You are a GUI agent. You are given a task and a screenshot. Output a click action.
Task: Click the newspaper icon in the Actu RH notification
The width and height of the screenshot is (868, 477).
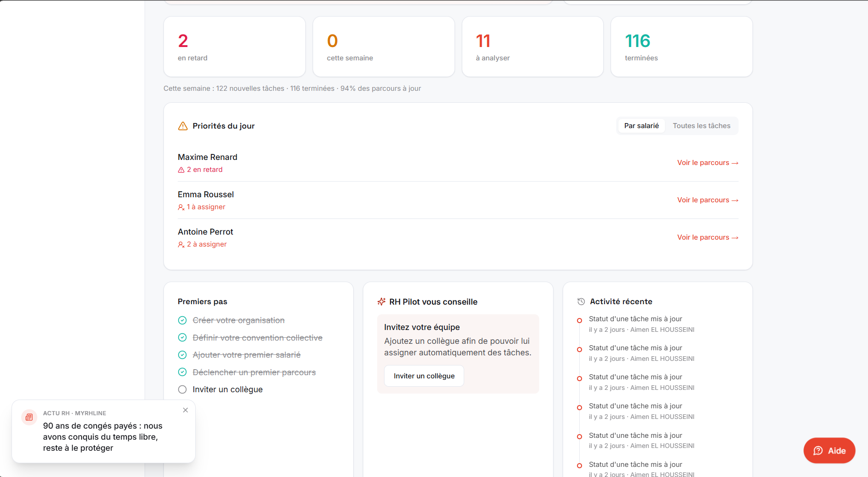(x=29, y=417)
